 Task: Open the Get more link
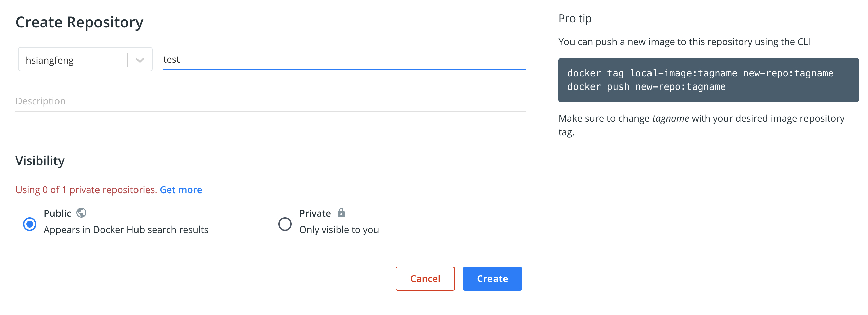[x=181, y=190]
